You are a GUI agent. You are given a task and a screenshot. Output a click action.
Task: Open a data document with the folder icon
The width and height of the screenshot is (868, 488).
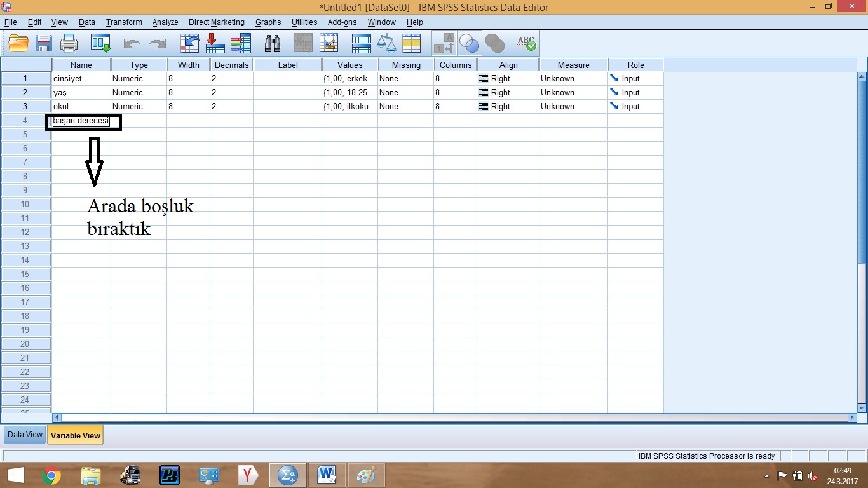[x=19, y=43]
